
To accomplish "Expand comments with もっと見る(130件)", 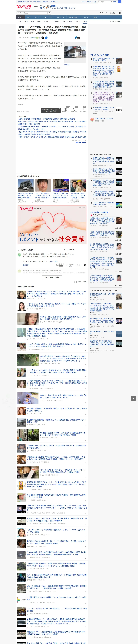I will click(52, 277).
